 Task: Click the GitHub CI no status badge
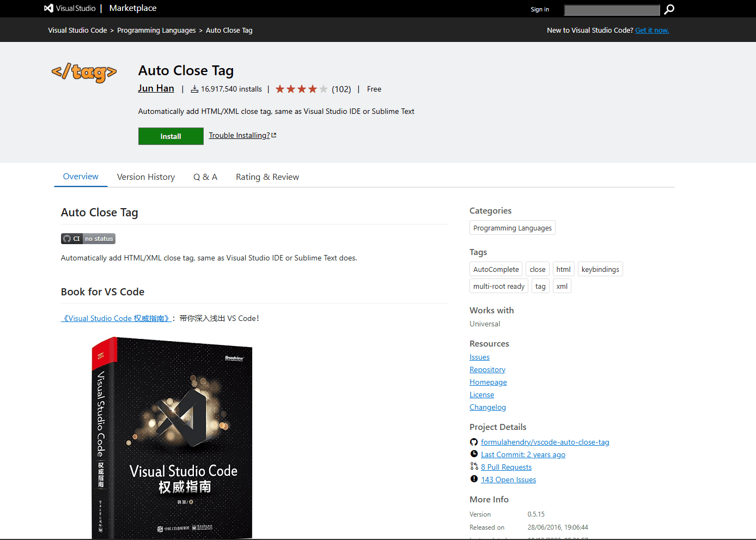pyautogui.click(x=88, y=239)
